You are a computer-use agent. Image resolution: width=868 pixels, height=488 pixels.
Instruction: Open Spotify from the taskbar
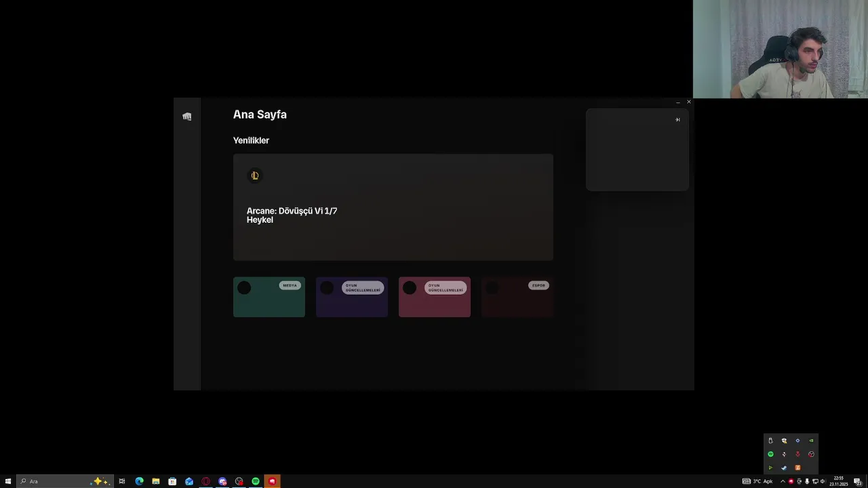click(256, 481)
